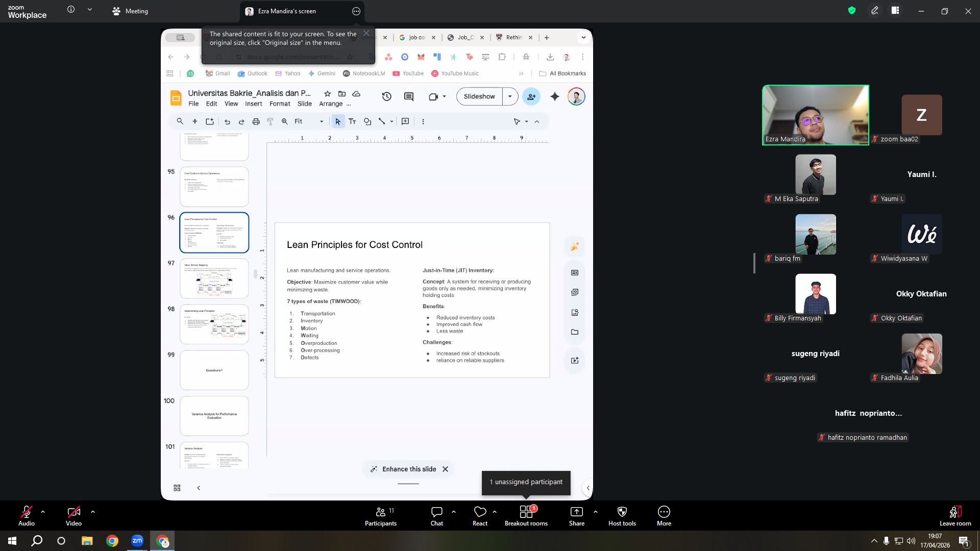Screen dimensions: 980x551
Task: Click the undo arrow in Slides toolbar
Action: pyautogui.click(x=227, y=121)
